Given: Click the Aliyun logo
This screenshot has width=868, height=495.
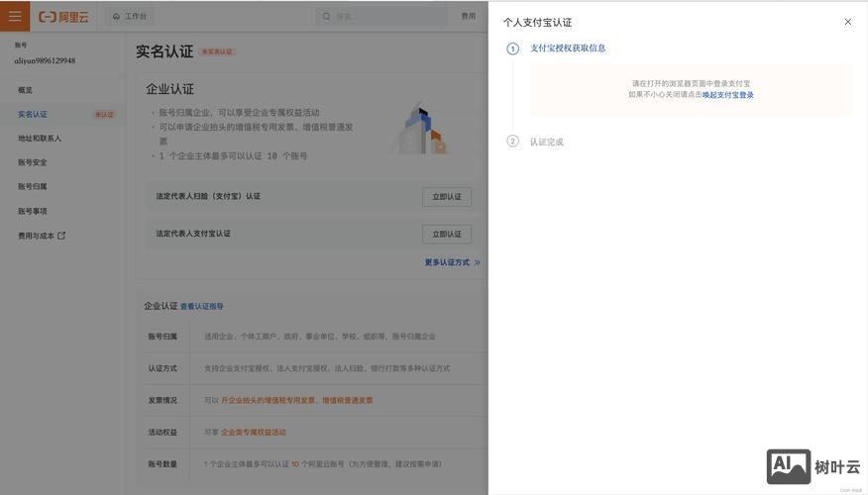Looking at the screenshot, I should click(x=63, y=17).
